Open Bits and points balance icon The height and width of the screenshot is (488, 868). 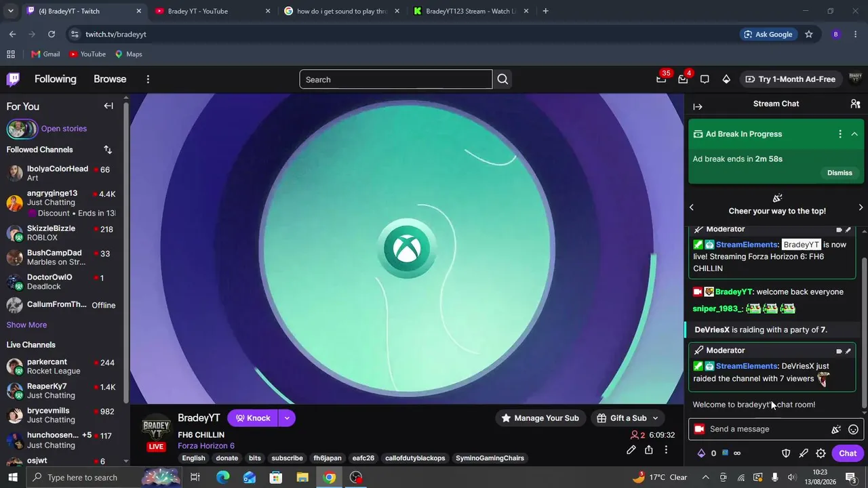701,453
